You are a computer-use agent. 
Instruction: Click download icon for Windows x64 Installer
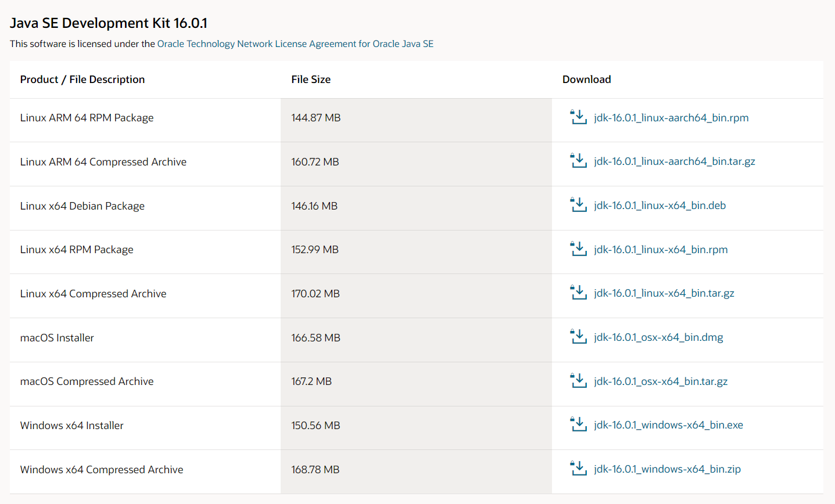pyautogui.click(x=579, y=424)
